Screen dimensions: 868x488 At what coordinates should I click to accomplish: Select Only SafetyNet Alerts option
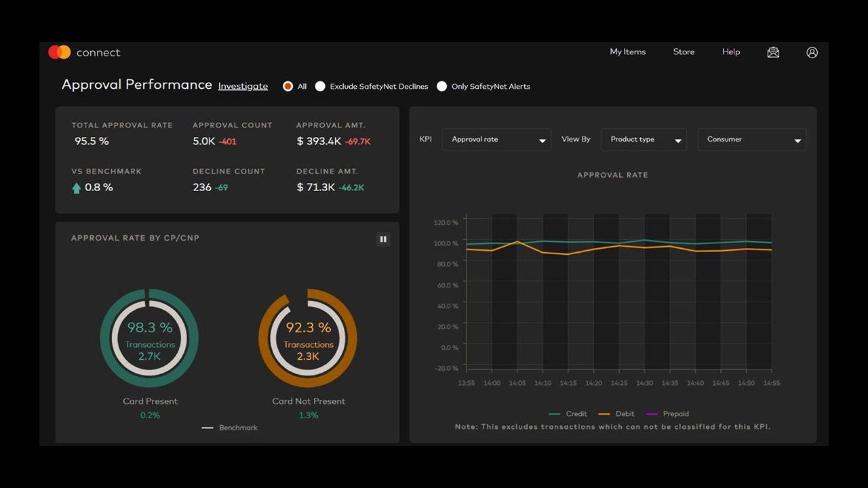pyautogui.click(x=442, y=86)
